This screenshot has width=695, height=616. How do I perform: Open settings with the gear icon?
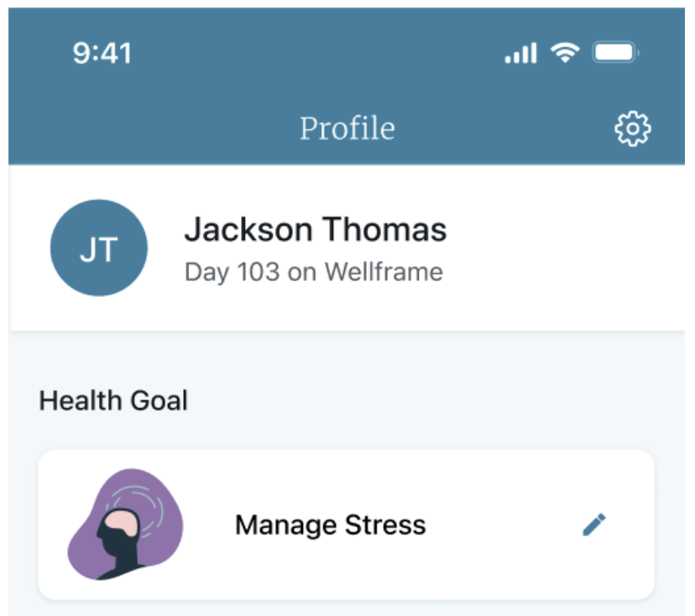pyautogui.click(x=633, y=129)
